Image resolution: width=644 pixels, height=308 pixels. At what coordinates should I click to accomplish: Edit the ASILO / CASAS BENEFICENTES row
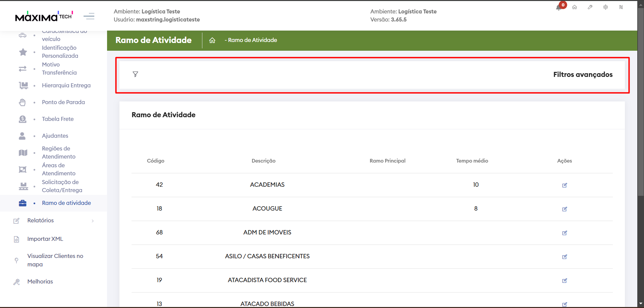(564, 257)
